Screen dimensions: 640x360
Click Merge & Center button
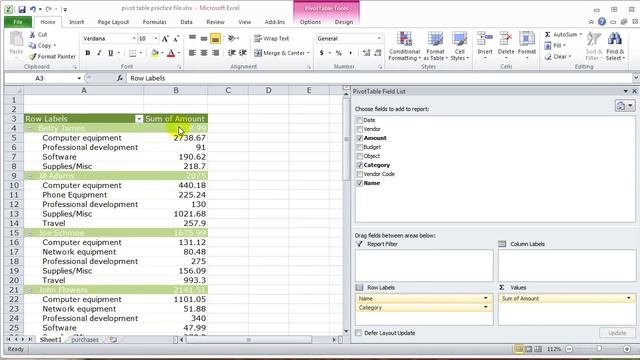[282, 53]
